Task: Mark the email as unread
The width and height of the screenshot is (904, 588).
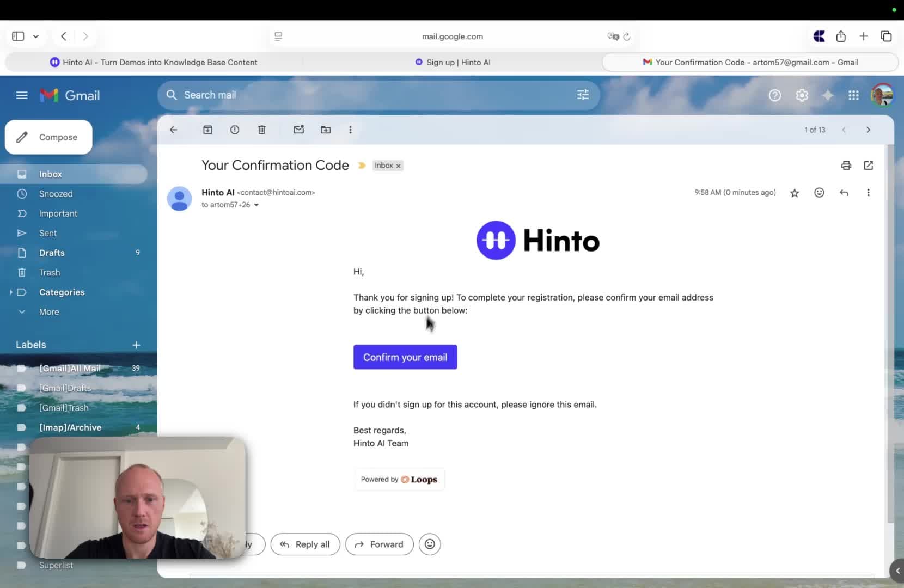Action: (x=298, y=130)
